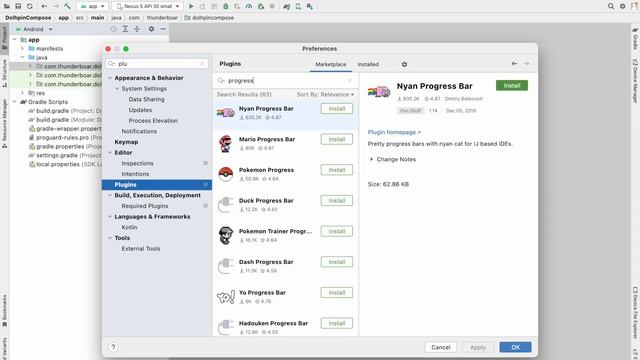Collapse the Gradle Scripts node
The image size is (640, 360).
coord(15,102)
